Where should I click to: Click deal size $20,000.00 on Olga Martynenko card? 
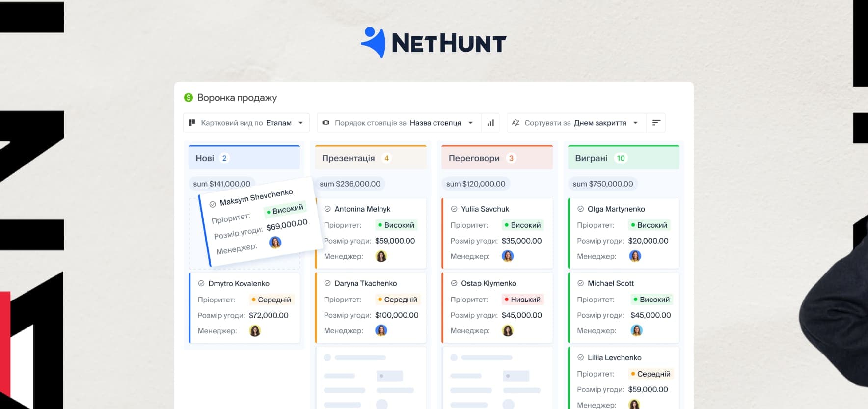click(648, 241)
